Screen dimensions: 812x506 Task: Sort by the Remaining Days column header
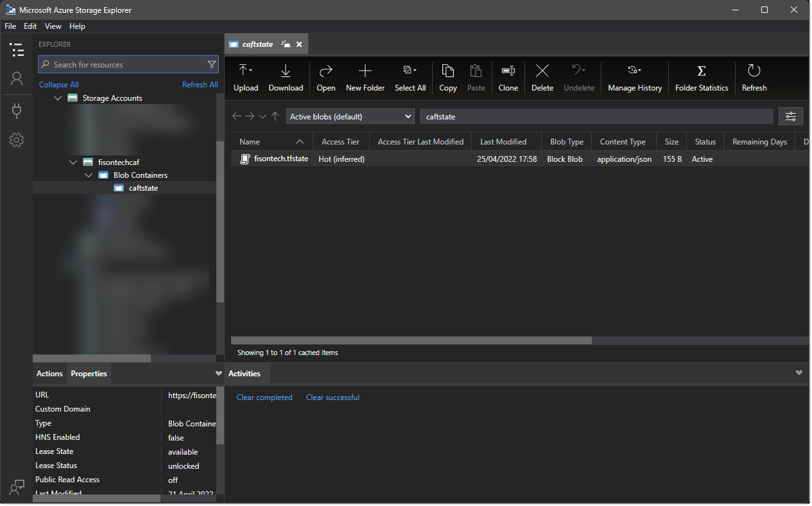tap(759, 142)
